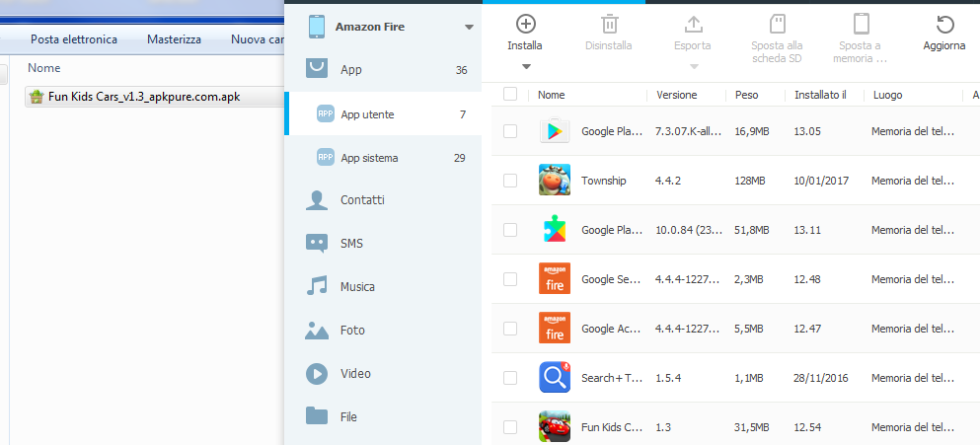Click the Posta elettronica Explorer toolbar item
Image resolution: width=980 pixels, height=445 pixels.
74,39
